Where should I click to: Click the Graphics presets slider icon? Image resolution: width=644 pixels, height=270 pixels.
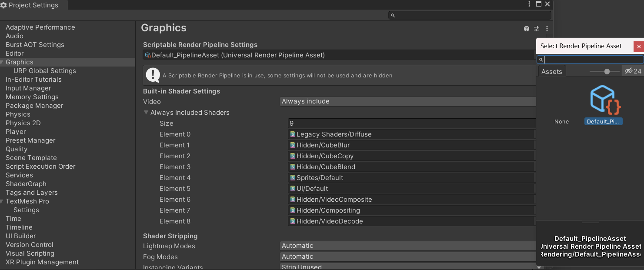[537, 29]
